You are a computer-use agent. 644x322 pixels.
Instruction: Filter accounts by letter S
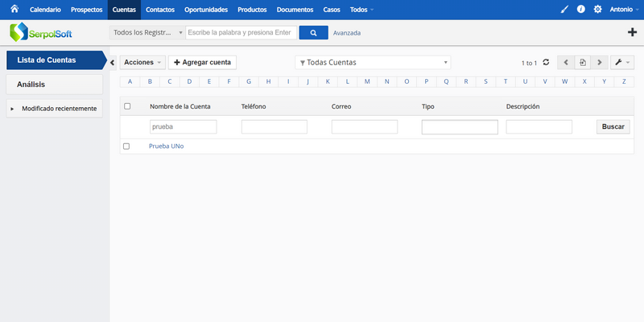[485, 82]
